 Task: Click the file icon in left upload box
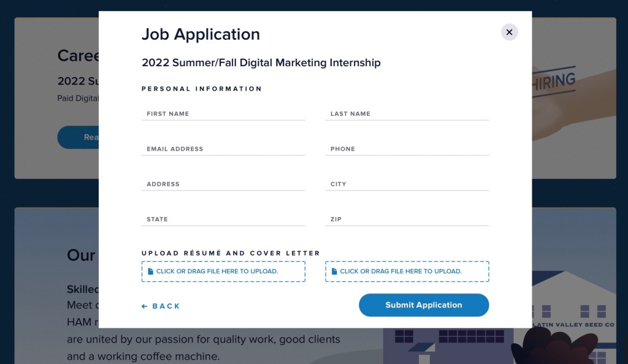point(151,271)
